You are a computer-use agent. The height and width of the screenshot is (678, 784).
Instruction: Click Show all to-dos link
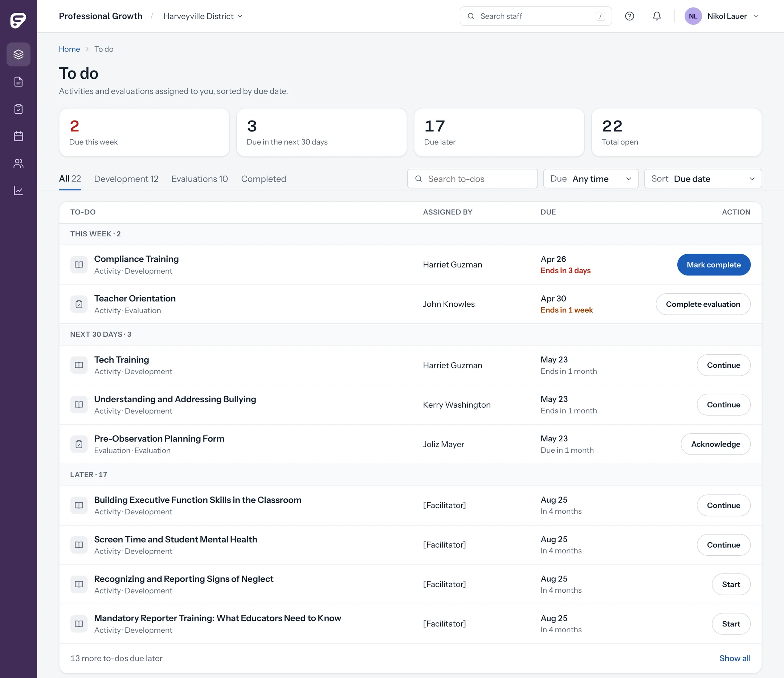point(735,658)
